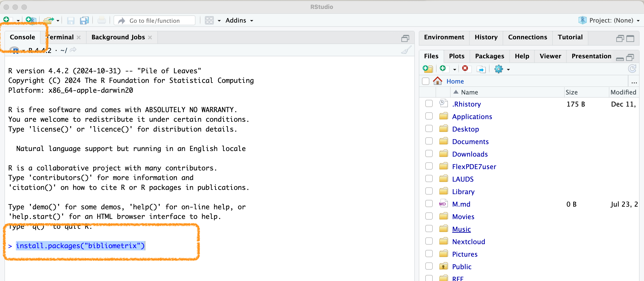Switch to the Packages tab
Screen dimensions: 644x281
(x=489, y=56)
